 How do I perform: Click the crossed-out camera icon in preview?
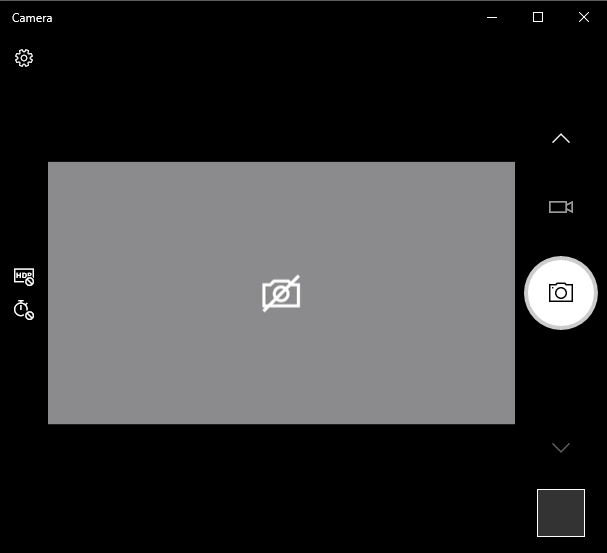point(281,293)
